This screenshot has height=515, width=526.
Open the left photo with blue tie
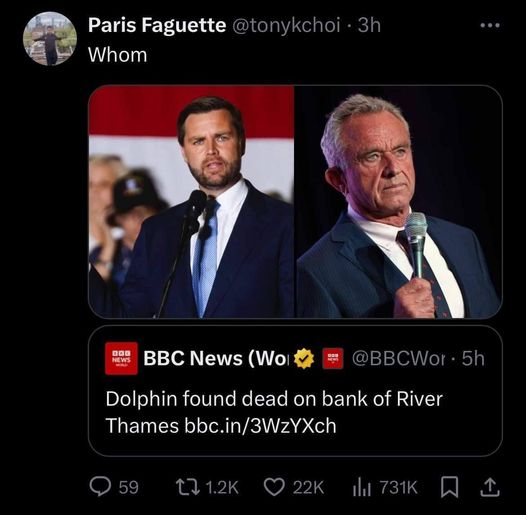[191, 201]
